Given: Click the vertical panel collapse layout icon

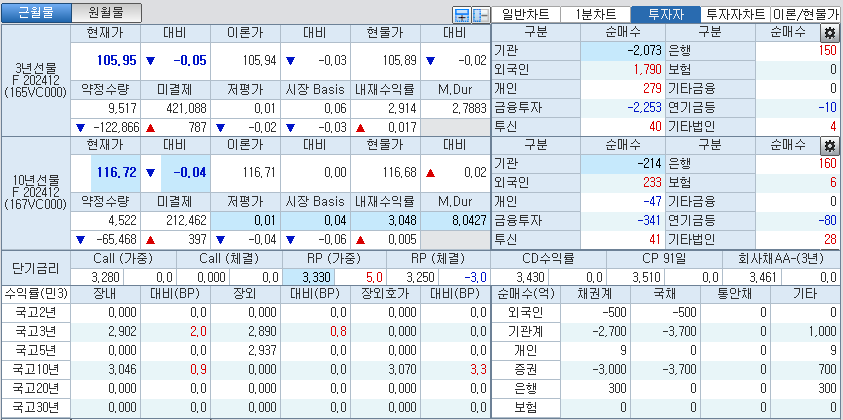Looking at the screenshot, I should pyautogui.click(x=481, y=15).
